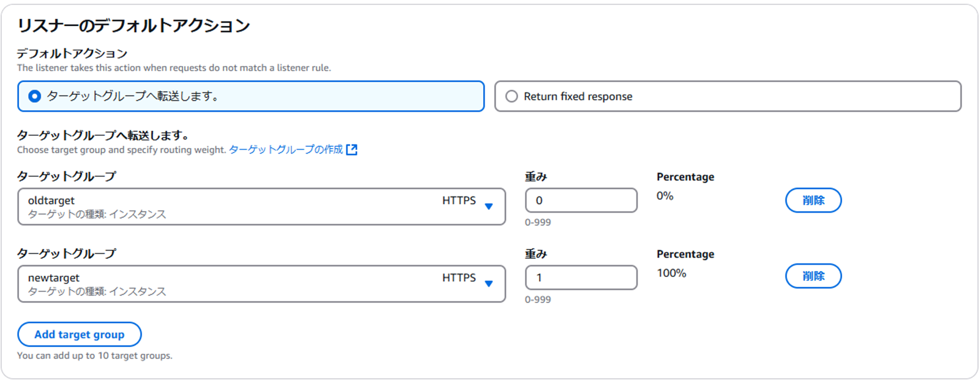Click the "You can add up to 10 target groups" note
Image resolution: width=980 pixels, height=380 pixels.
[x=94, y=355]
